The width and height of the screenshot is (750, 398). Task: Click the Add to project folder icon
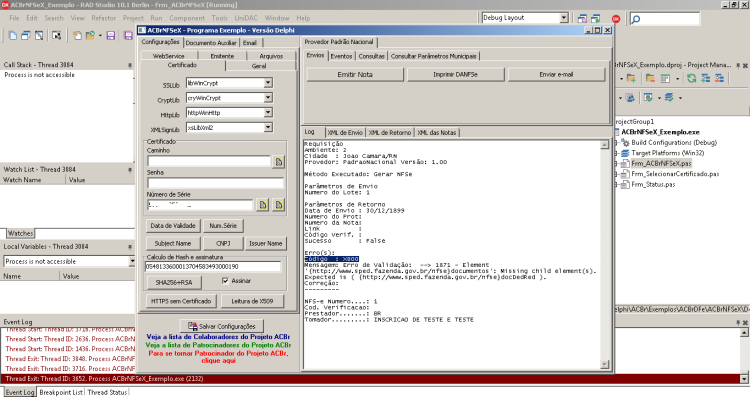pyautogui.click(x=631, y=78)
